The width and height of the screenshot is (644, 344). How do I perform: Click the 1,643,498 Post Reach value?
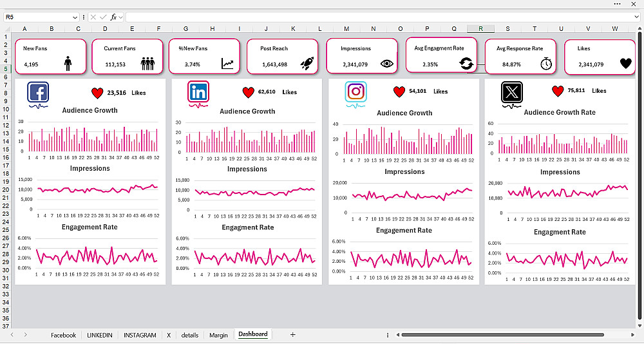[x=275, y=64]
